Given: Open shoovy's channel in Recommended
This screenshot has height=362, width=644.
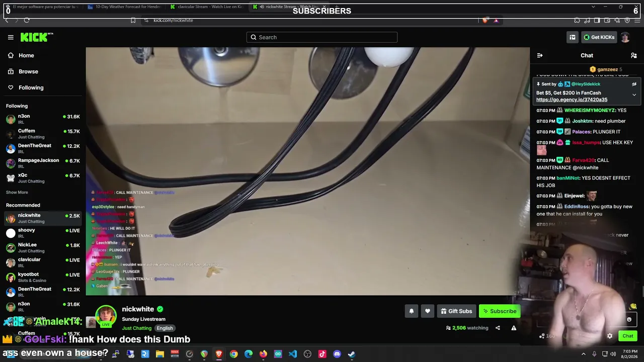Looking at the screenshot, I should 43,233.
